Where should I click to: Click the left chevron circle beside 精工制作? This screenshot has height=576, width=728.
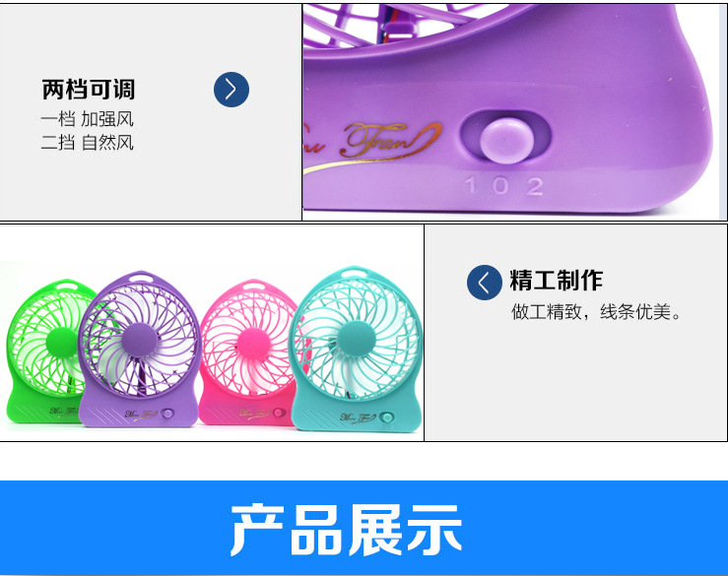[485, 283]
